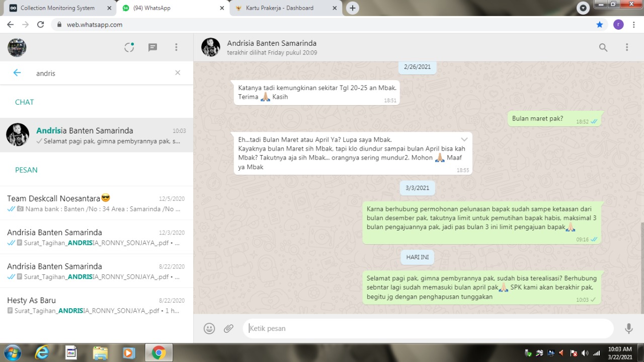Open Internet Explorer from the taskbar
Screen dimensions: 644x362
(x=42, y=352)
